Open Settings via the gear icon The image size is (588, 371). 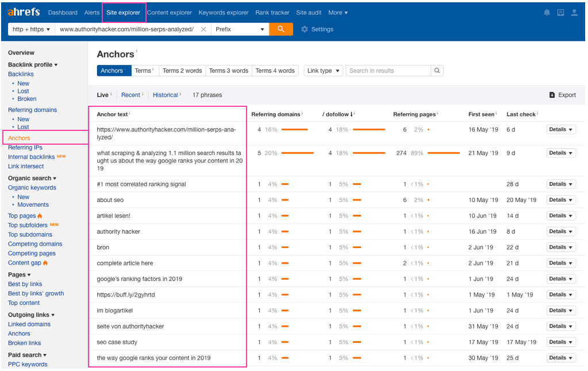pyautogui.click(x=305, y=29)
